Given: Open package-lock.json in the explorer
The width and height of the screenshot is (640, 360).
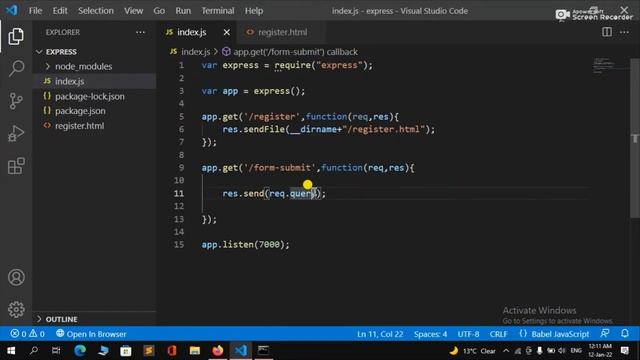Looking at the screenshot, I should point(90,96).
